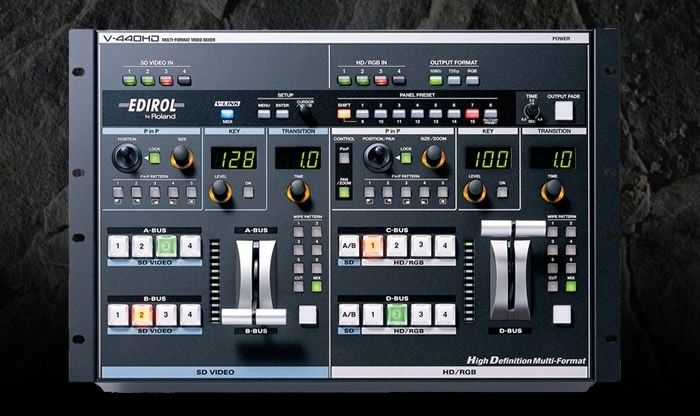Confirm with the Setup ENTER button
The height and width of the screenshot is (416, 700).
click(282, 114)
